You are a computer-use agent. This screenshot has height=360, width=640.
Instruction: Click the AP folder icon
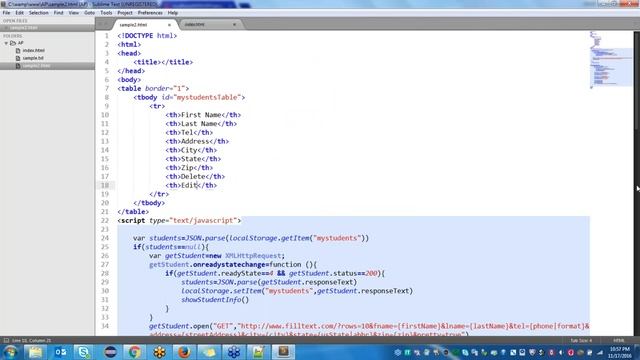(13, 43)
